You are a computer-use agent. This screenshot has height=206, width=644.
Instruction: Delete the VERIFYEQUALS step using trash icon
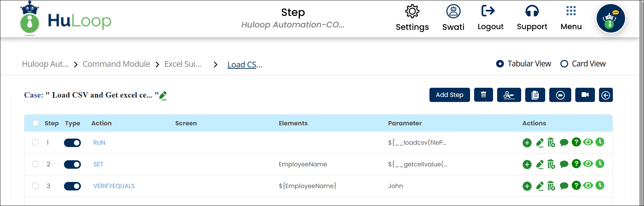(551, 186)
